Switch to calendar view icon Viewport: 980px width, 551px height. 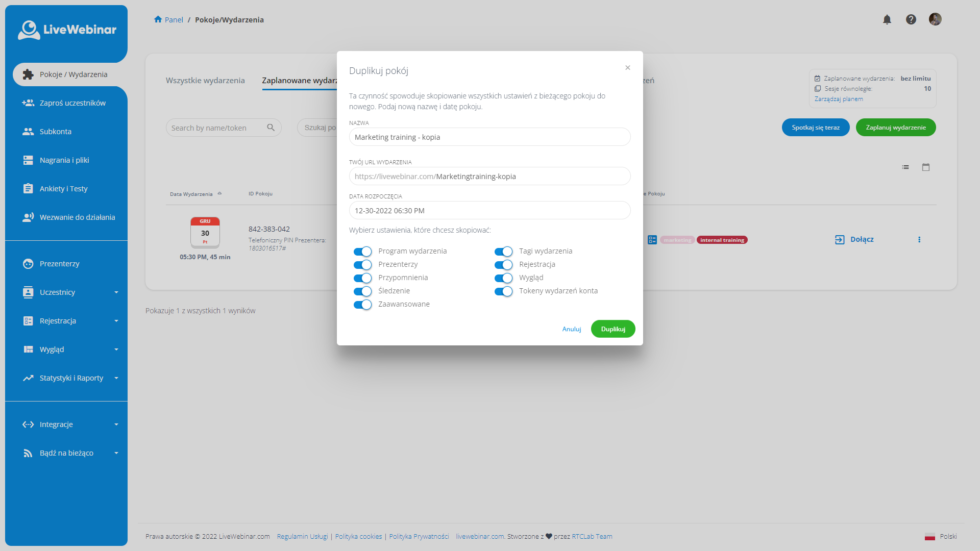926,167
